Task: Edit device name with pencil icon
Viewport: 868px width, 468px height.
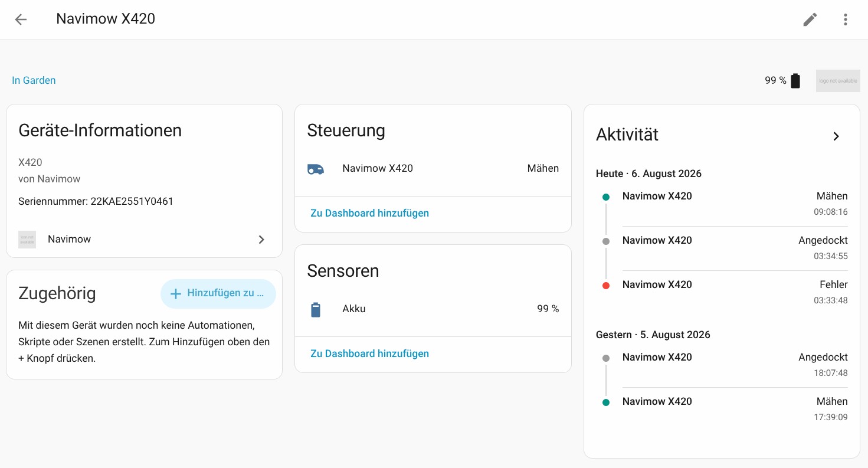Action: [810, 19]
